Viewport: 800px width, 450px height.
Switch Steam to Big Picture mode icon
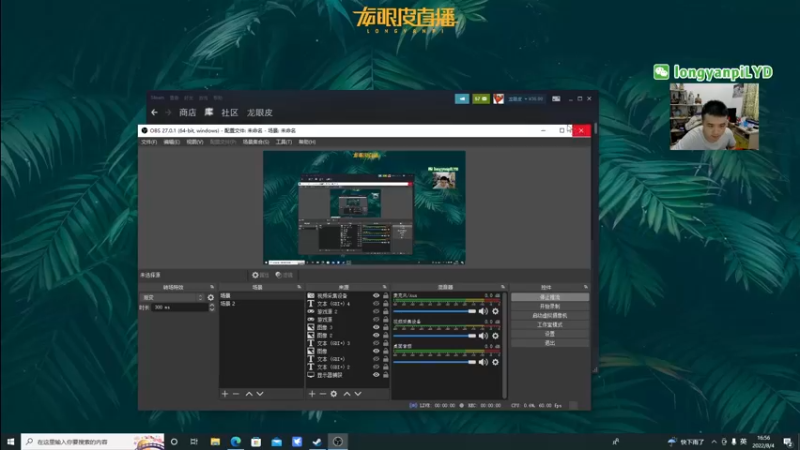pos(556,98)
